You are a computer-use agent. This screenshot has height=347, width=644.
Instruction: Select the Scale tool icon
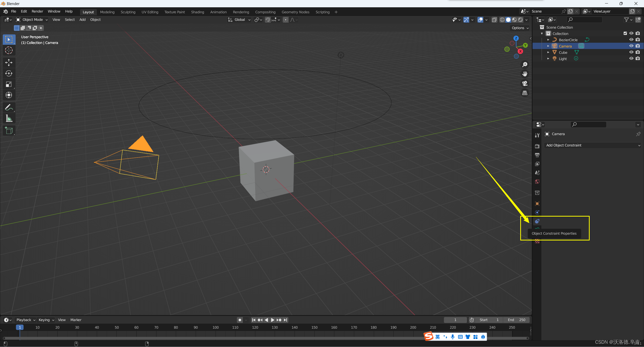click(x=9, y=84)
